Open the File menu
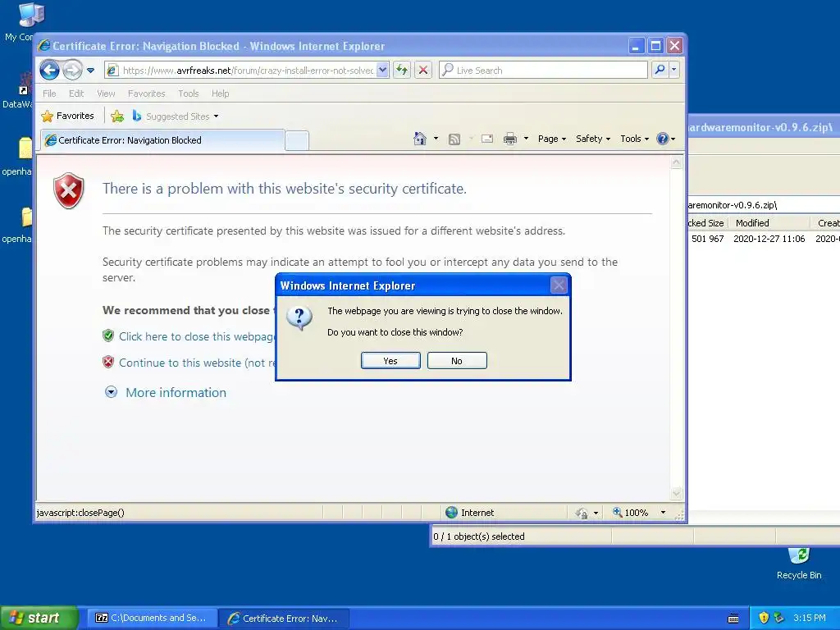The width and height of the screenshot is (840, 630). coord(49,94)
